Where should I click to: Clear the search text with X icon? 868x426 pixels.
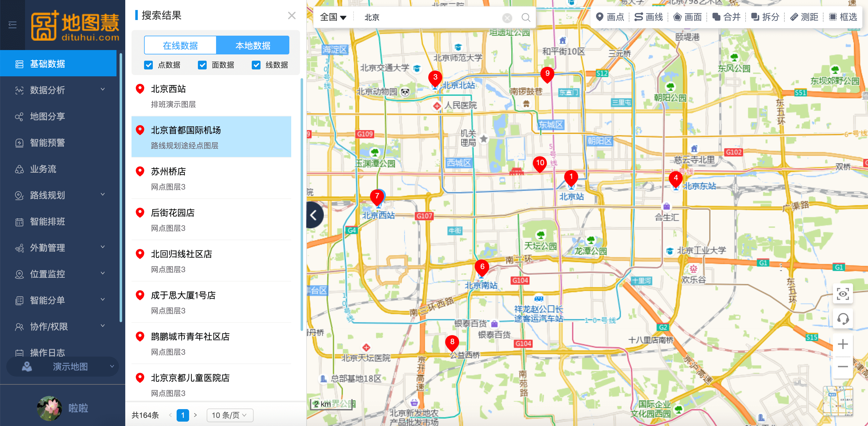coord(507,18)
